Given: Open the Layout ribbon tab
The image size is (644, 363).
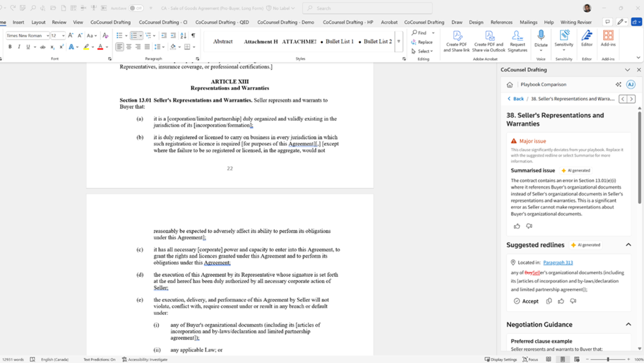Looking at the screenshot, I should click(x=38, y=22).
